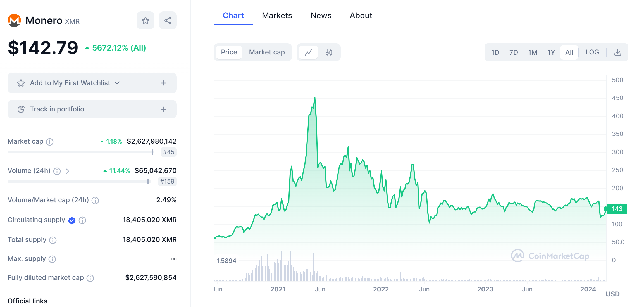
Task: Select the 7D time range
Action: pos(513,52)
